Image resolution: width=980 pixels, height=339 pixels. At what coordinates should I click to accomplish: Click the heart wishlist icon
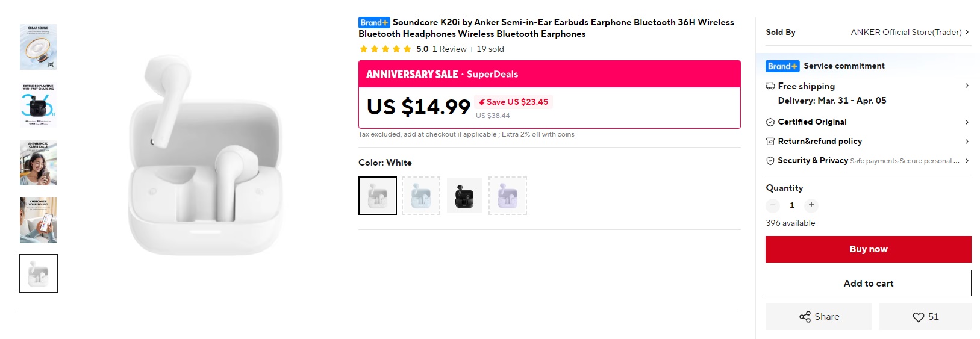pyautogui.click(x=918, y=317)
